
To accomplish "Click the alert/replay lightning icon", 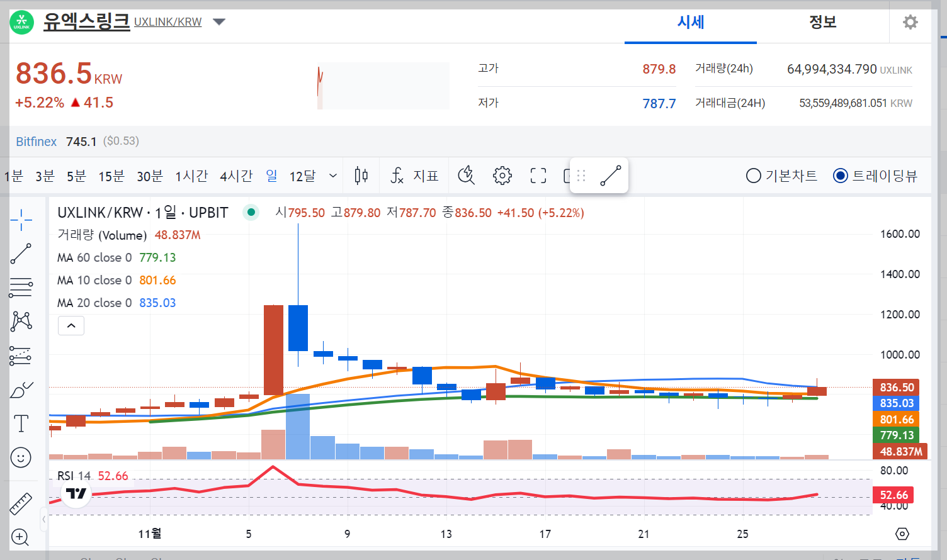I will [x=466, y=176].
